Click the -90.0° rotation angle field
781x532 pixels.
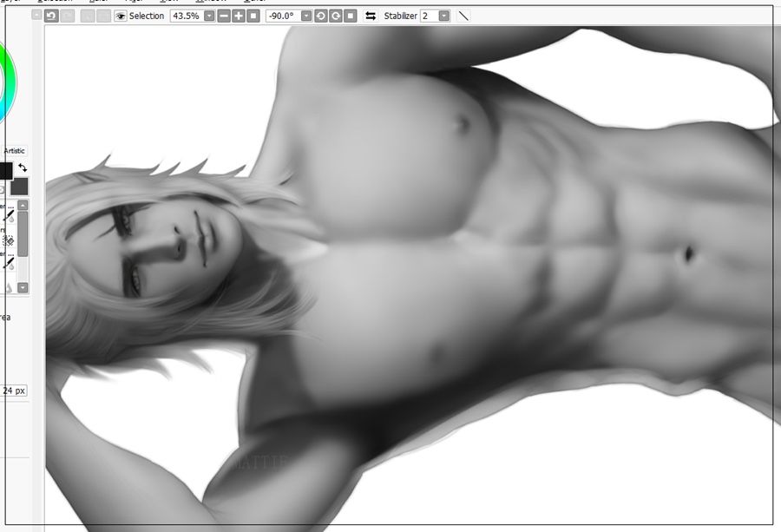click(284, 16)
